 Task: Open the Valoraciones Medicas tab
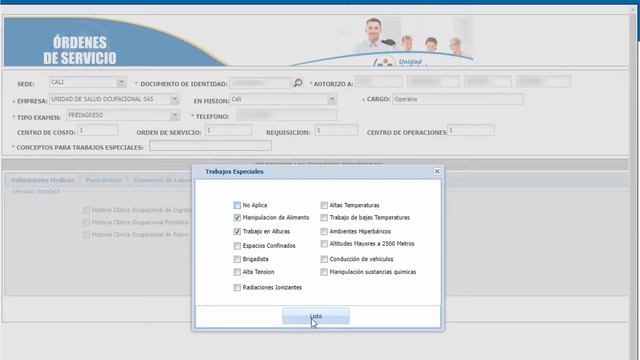click(42, 180)
